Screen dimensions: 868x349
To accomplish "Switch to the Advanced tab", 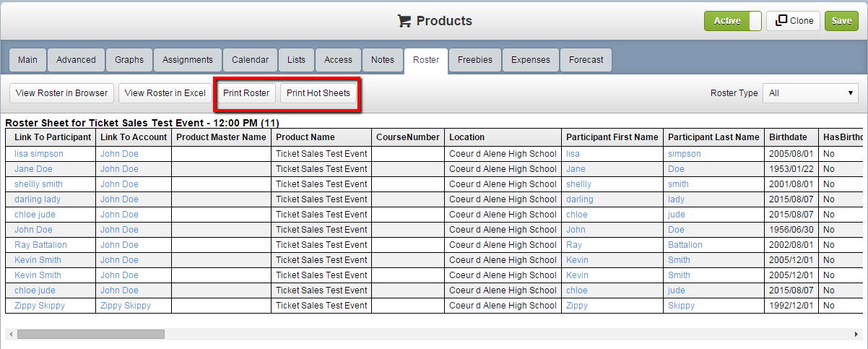I will (76, 60).
